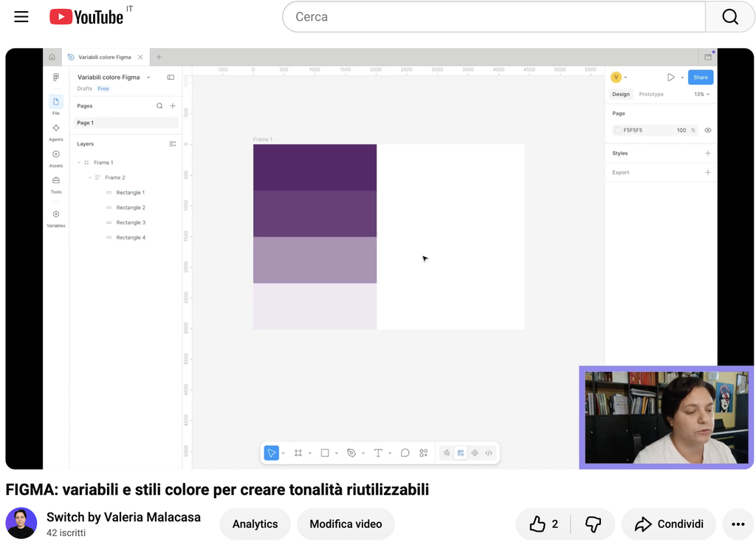The height and width of the screenshot is (548, 756).
Task: Select Page 1 in pages list
Action: (126, 123)
